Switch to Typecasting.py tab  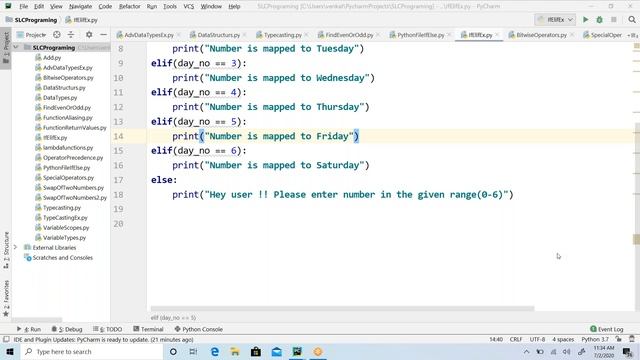[x=282, y=35]
